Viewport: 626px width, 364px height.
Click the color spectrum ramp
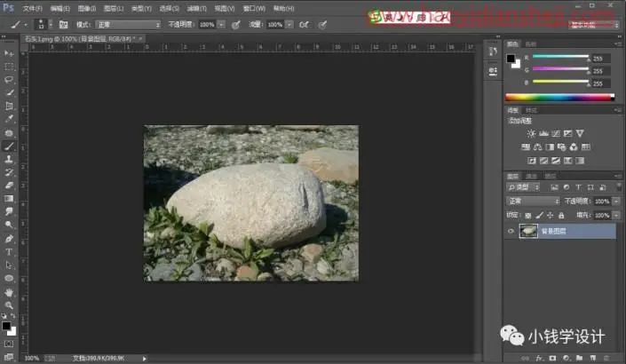click(x=559, y=97)
